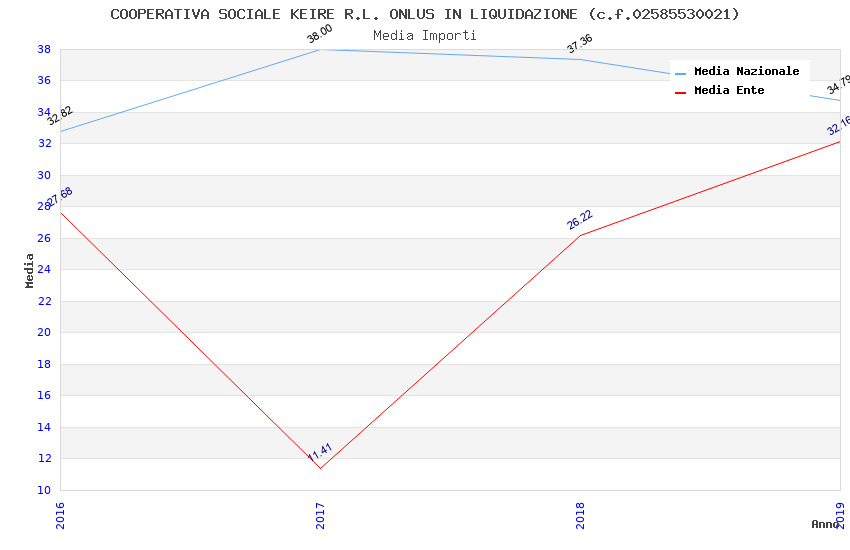This screenshot has height=550, width=850.
Task: Click the 2017 x-axis year label
Action: [x=320, y=515]
